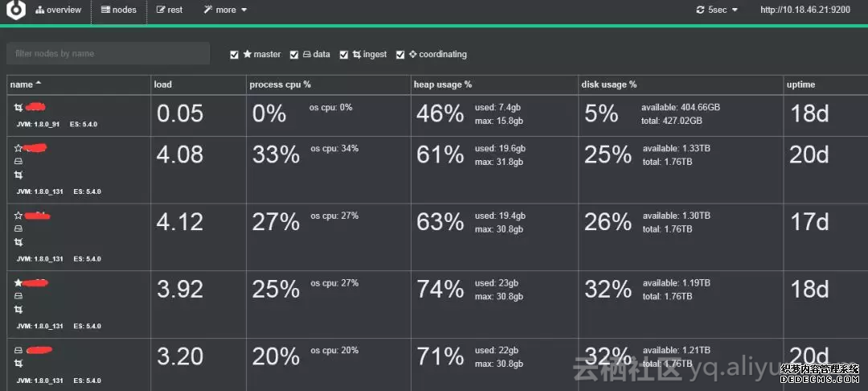Sort by name column header
Viewport: 868px width, 391px height.
point(26,84)
